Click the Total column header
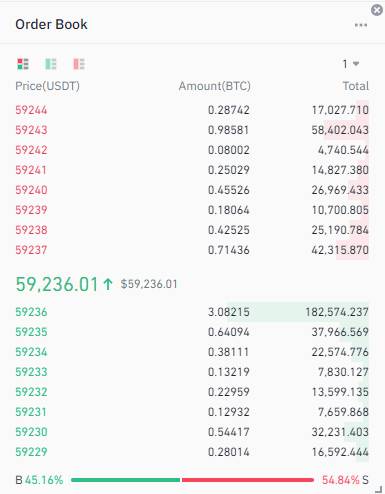 (356, 86)
